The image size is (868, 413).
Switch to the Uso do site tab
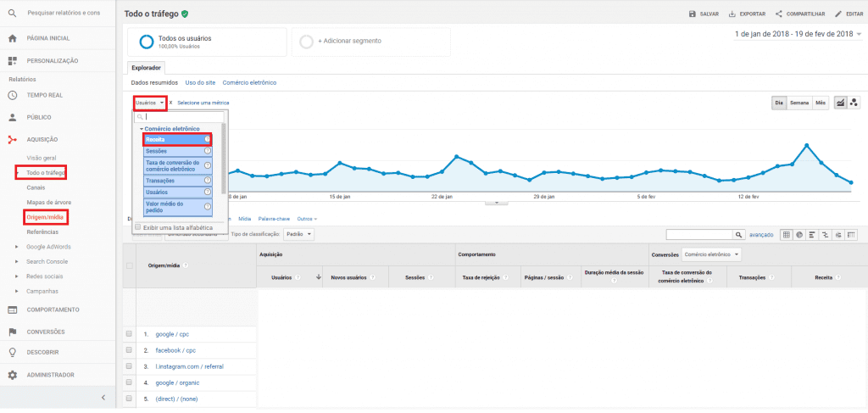[x=200, y=83]
